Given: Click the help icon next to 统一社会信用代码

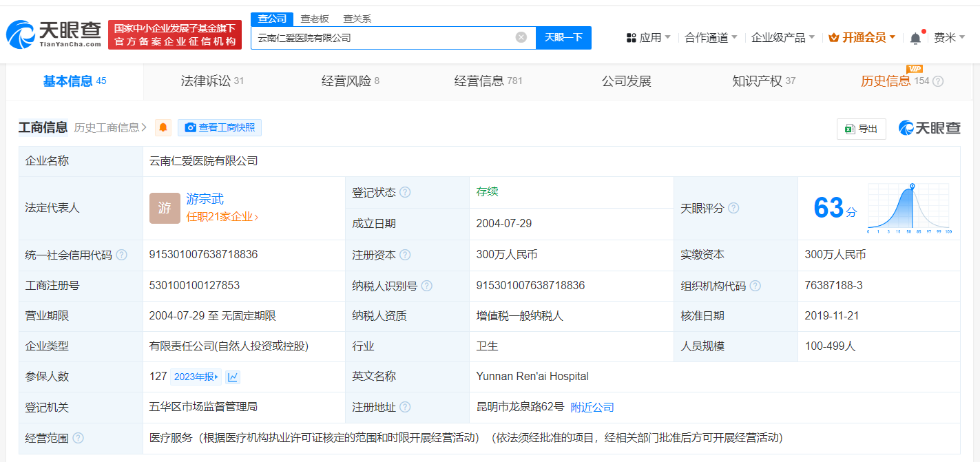Looking at the screenshot, I should point(121,255).
